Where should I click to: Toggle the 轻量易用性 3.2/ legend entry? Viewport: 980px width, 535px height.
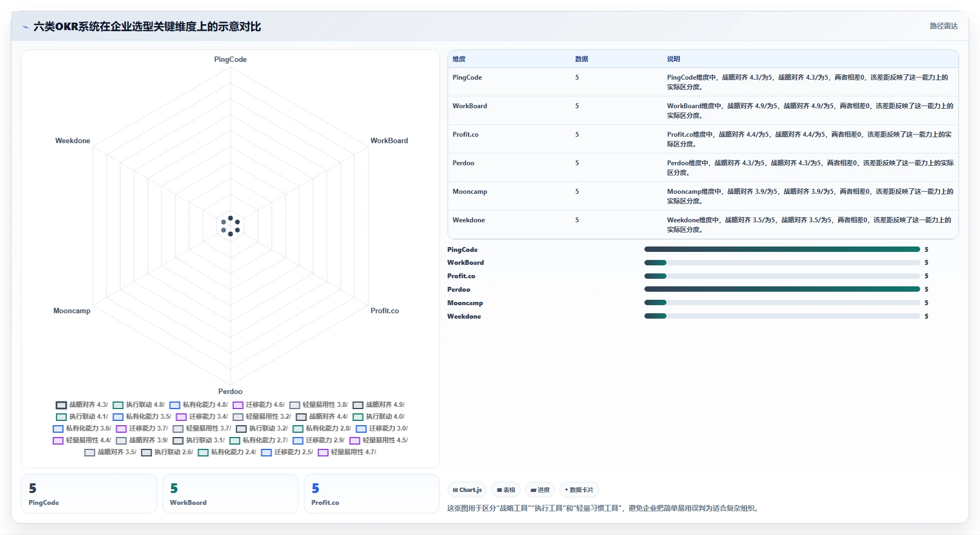point(262,417)
